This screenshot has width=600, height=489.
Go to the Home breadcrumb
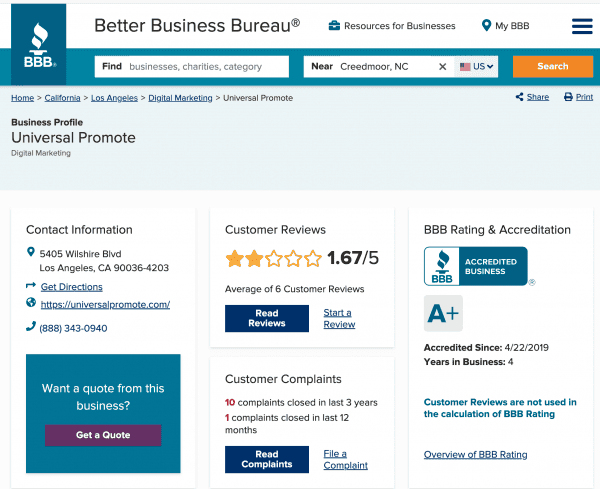(x=22, y=98)
